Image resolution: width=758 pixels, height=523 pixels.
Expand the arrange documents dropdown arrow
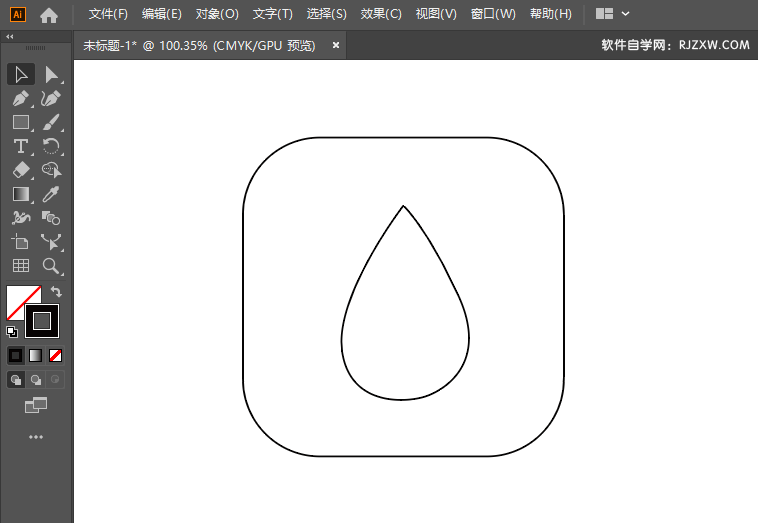[626, 14]
